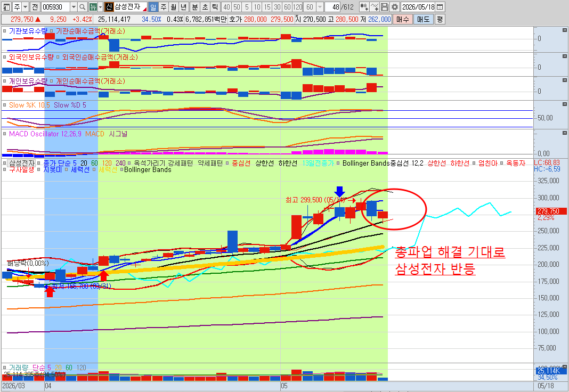Click the 신 badge beside 삼성전자

pyautogui.click(x=109, y=7)
